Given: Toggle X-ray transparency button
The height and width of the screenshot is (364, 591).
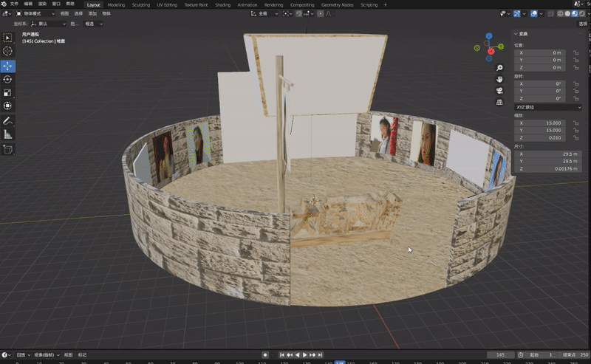Looking at the screenshot, I should (x=550, y=13).
